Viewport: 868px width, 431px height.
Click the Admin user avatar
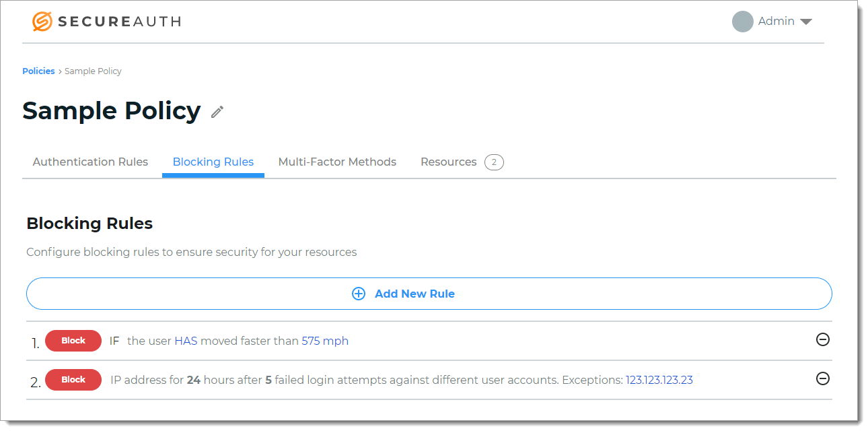tap(742, 22)
